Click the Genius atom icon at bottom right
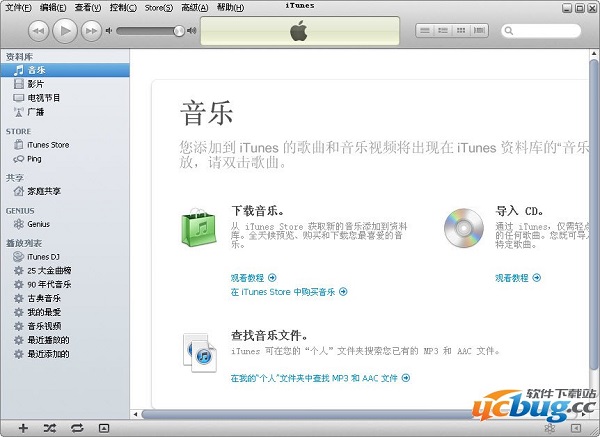 pyautogui.click(x=549, y=428)
